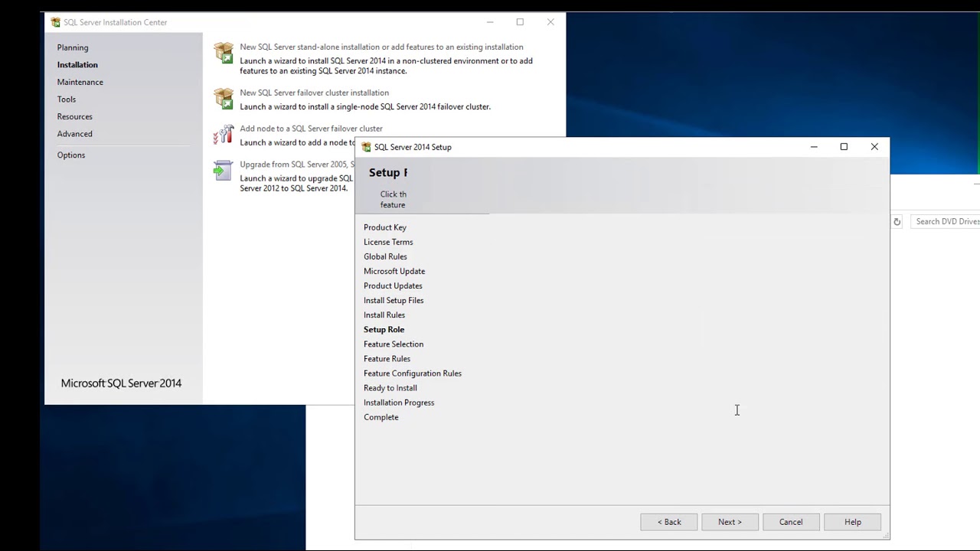
Task: Click the Microsoft Update step
Action: [394, 271]
